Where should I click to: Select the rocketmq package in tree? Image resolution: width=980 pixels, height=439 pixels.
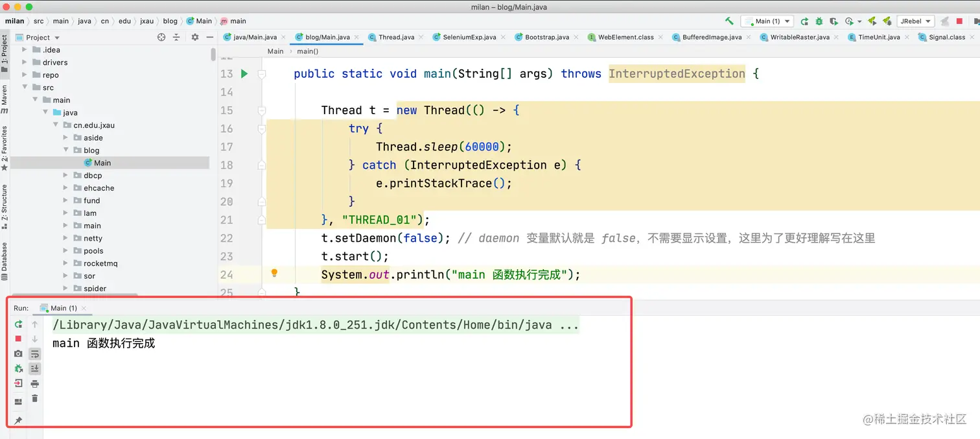click(100, 263)
